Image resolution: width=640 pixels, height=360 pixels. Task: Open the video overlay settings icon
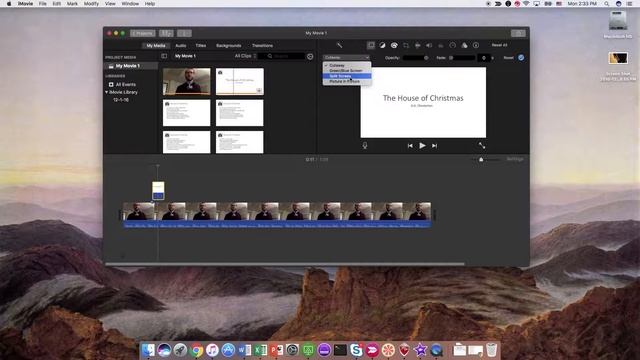tap(371, 45)
